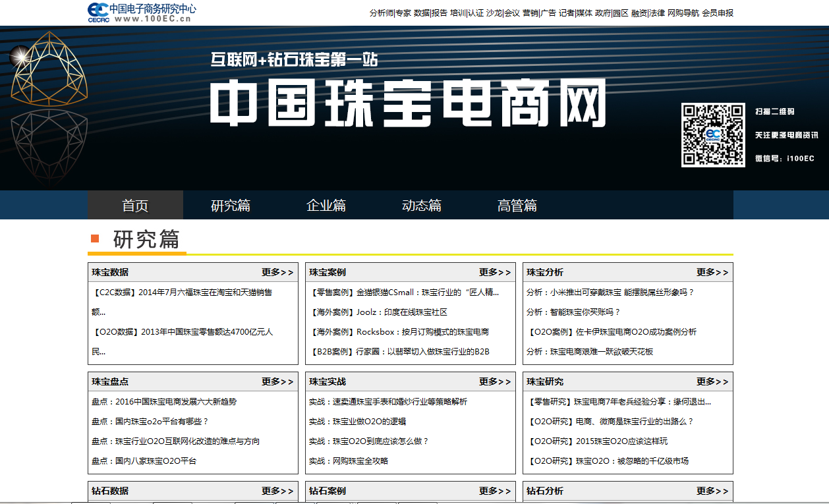
Task: Open the 首页 navigation tab
Action: point(135,205)
